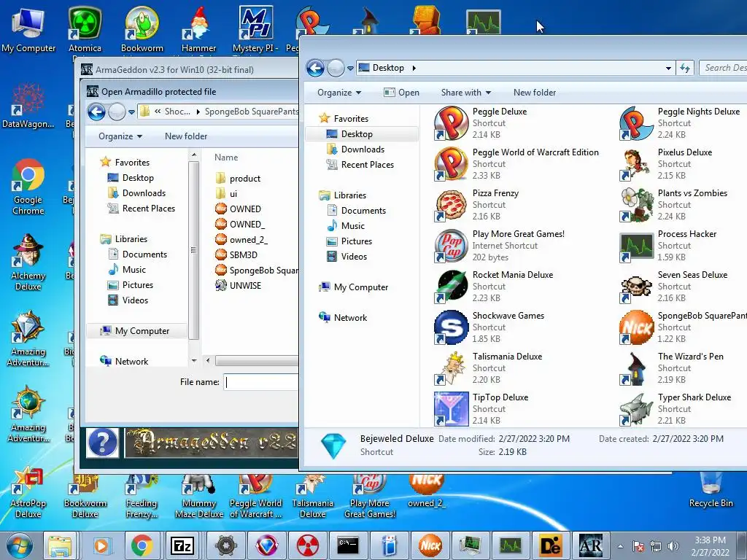Select the Google Chrome desktop icon
The image size is (747, 560).
click(28, 187)
